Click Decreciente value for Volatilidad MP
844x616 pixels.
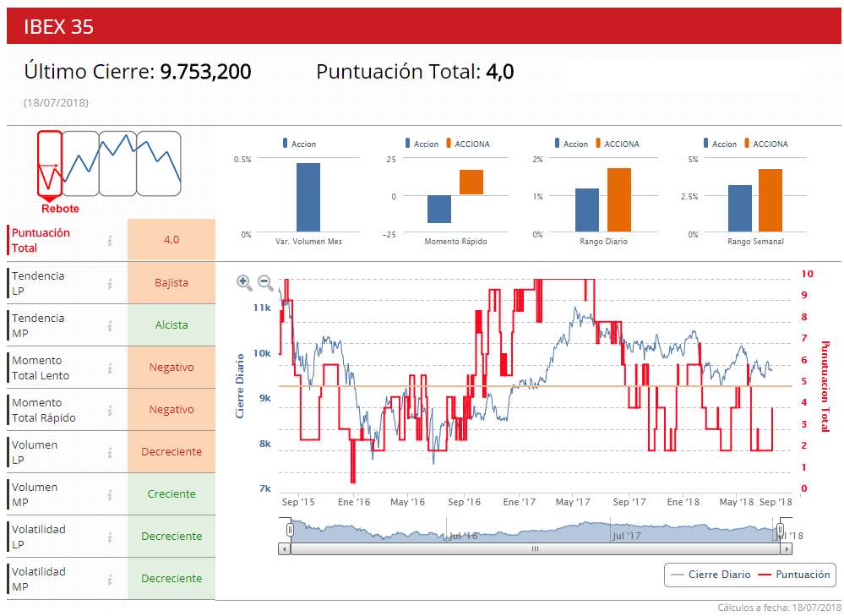click(x=172, y=579)
